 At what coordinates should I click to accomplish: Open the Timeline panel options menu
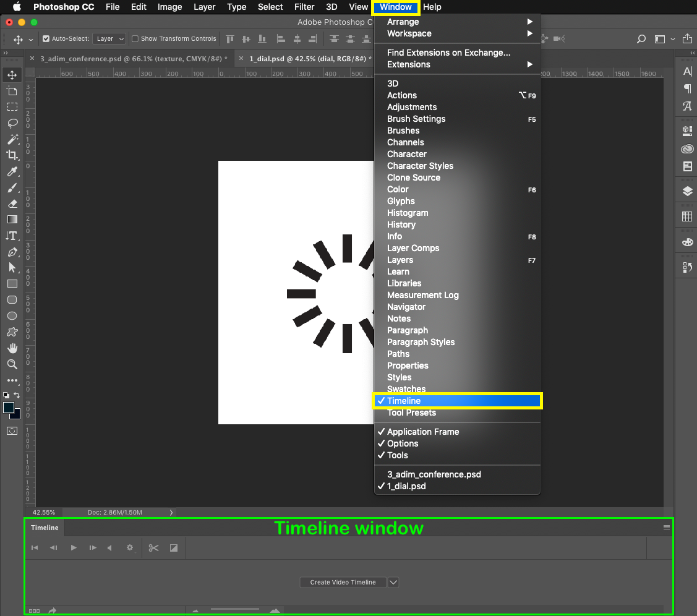[x=666, y=528]
